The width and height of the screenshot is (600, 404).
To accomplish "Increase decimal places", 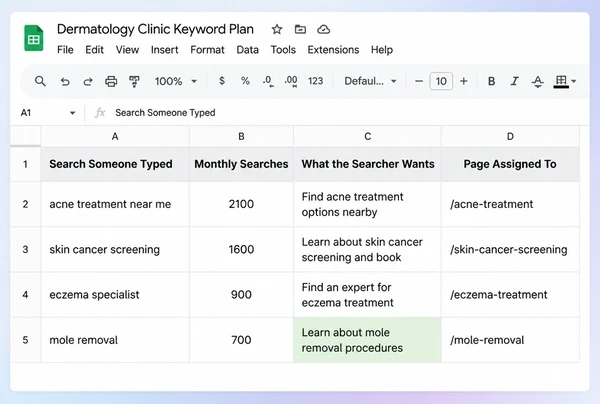I will 291,81.
